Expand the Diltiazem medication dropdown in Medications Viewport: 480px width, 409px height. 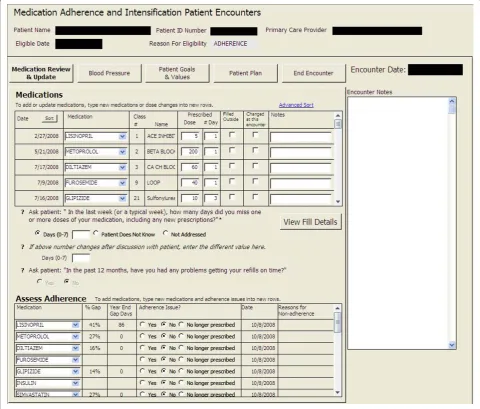tap(122, 167)
